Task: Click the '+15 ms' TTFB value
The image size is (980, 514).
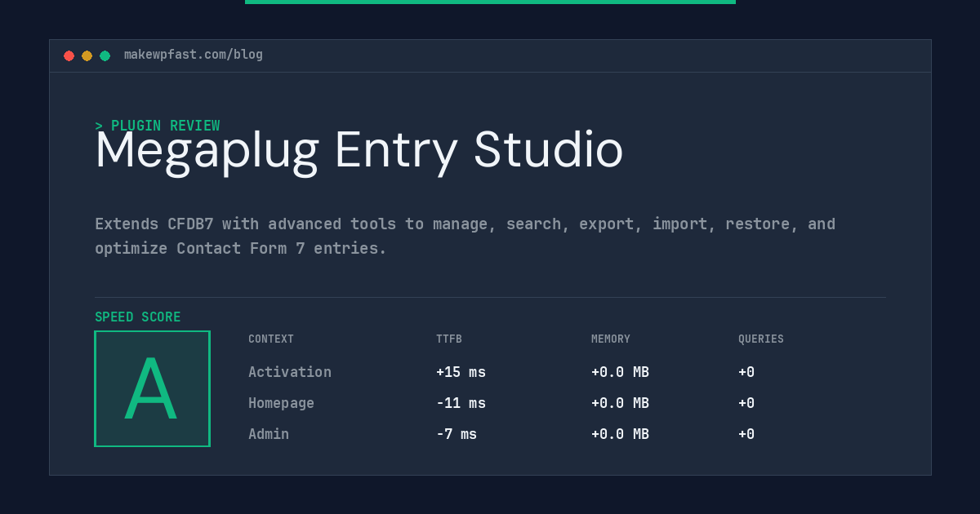Action: 461,372
